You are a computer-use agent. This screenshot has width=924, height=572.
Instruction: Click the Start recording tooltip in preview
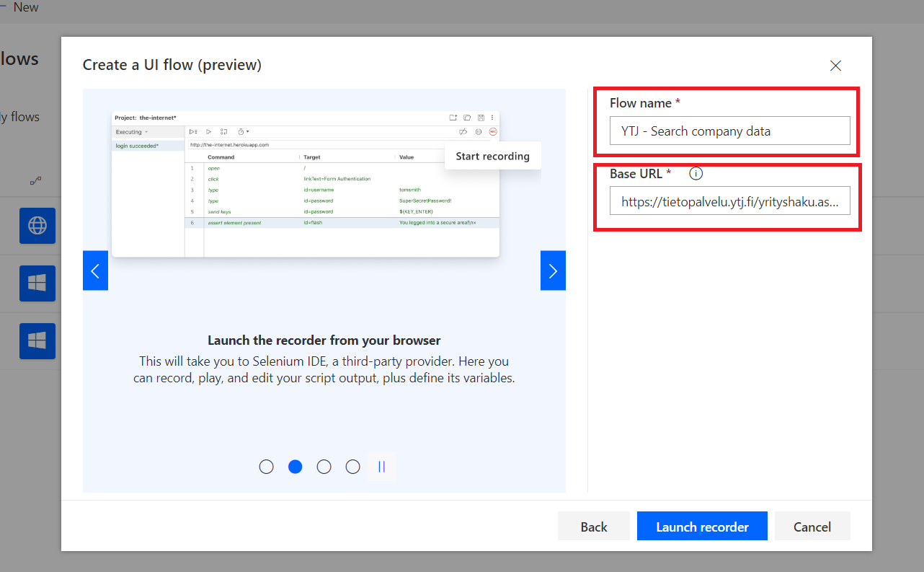492,156
